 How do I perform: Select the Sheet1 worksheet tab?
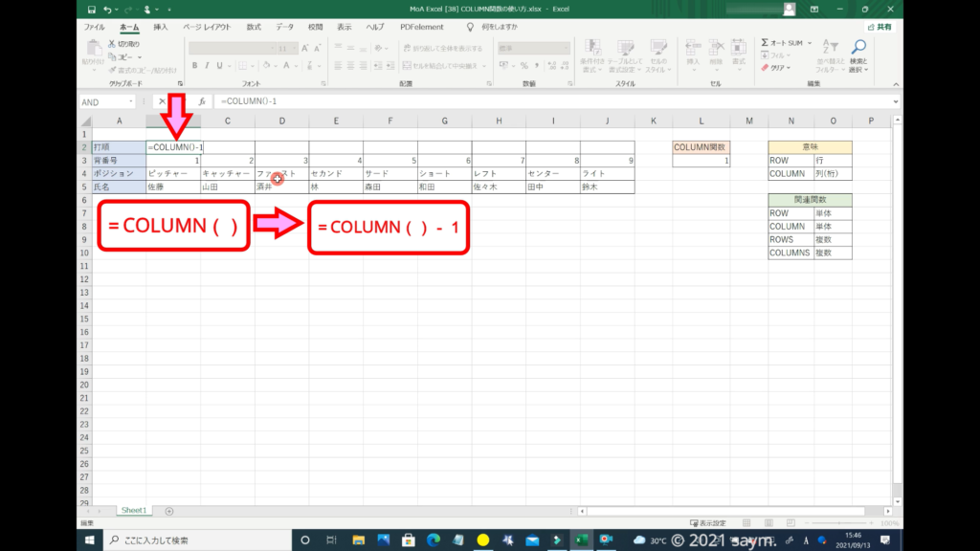133,511
